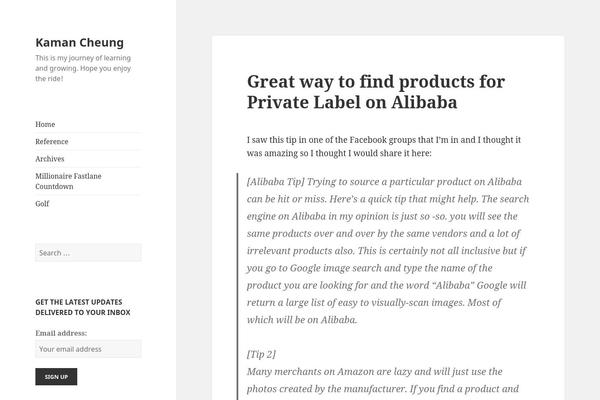This screenshot has width=600, height=400.
Task: Open the Kaman Cheung site title link
Action: [x=79, y=42]
